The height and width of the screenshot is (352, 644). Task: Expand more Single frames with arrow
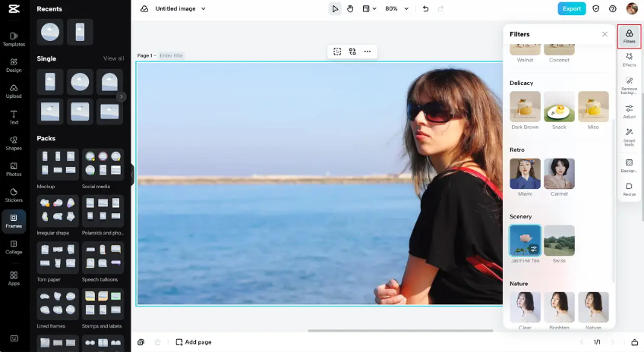tap(122, 97)
